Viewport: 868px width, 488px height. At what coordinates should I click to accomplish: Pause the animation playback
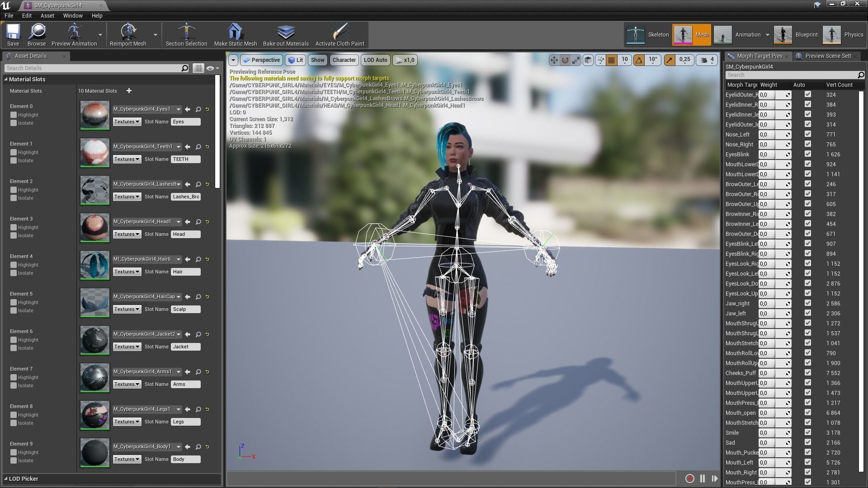(x=703, y=479)
